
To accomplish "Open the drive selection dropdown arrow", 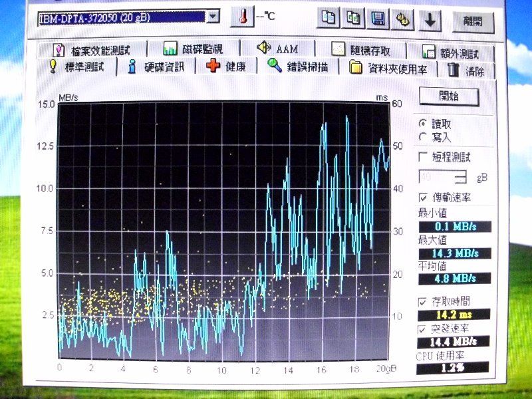I will (x=213, y=16).
